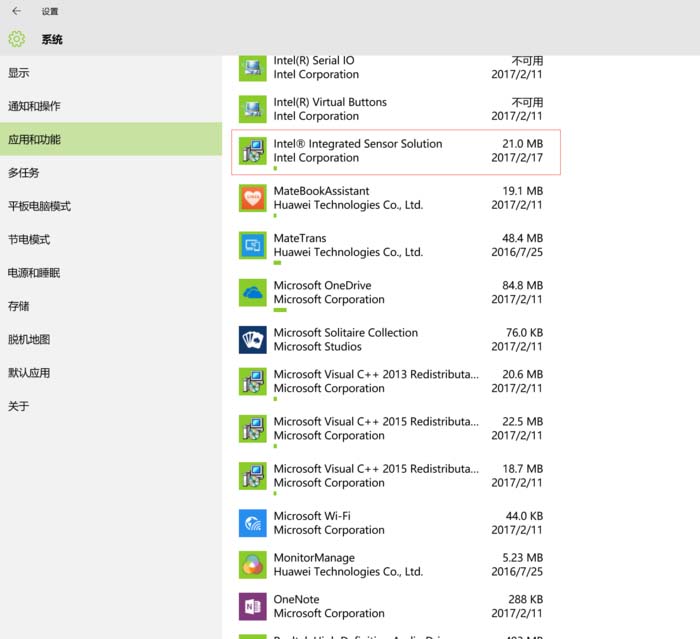Select the Intel(R) Serial IO entry name
This screenshot has width=700, height=639.
point(314,60)
